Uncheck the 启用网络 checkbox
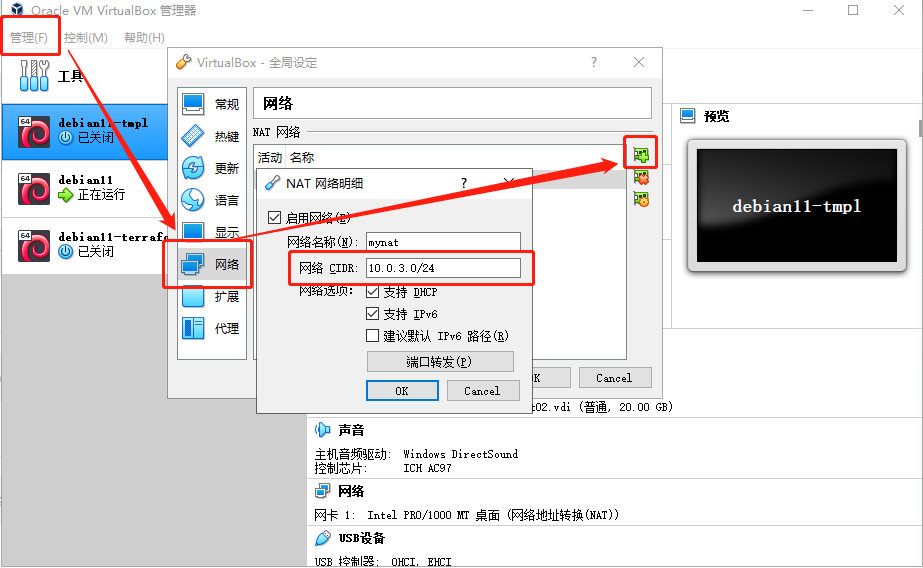 [x=275, y=217]
